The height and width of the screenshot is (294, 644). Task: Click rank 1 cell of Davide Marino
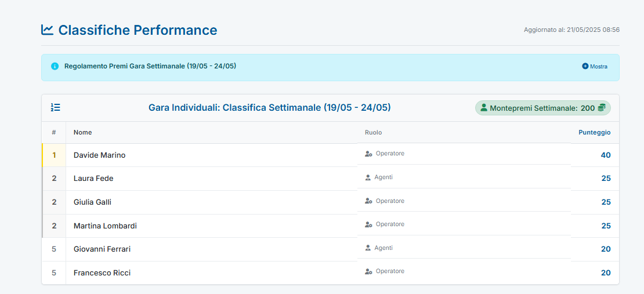click(54, 155)
